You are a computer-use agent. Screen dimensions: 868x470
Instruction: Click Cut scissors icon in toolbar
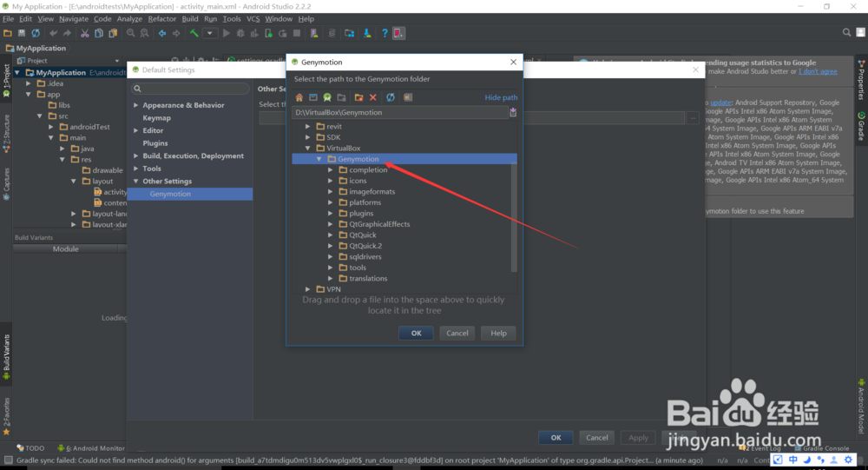tap(85, 33)
